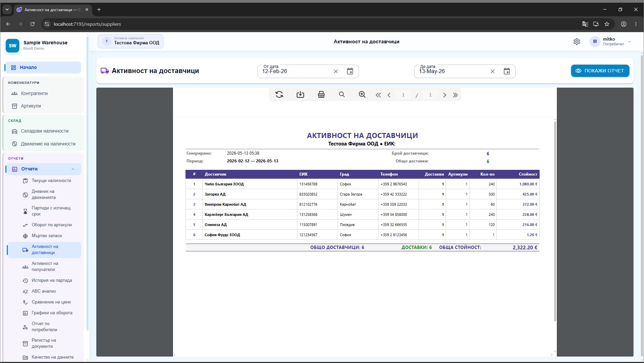Open the browser translate page icon

[x=585, y=24]
